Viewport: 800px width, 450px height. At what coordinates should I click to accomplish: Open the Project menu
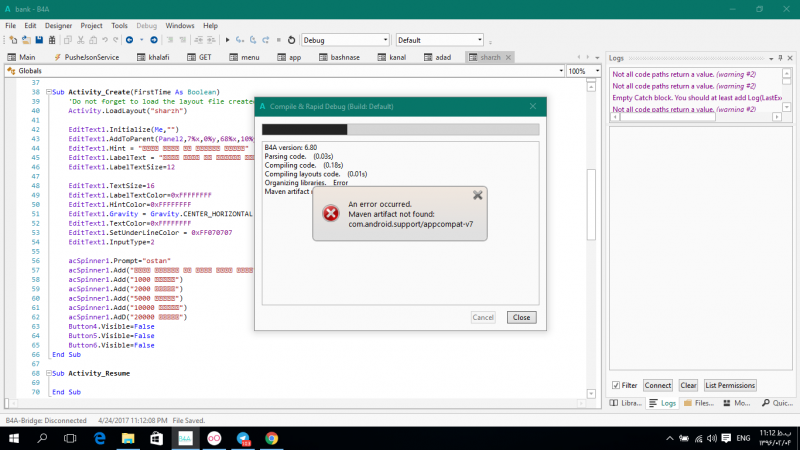pos(91,25)
